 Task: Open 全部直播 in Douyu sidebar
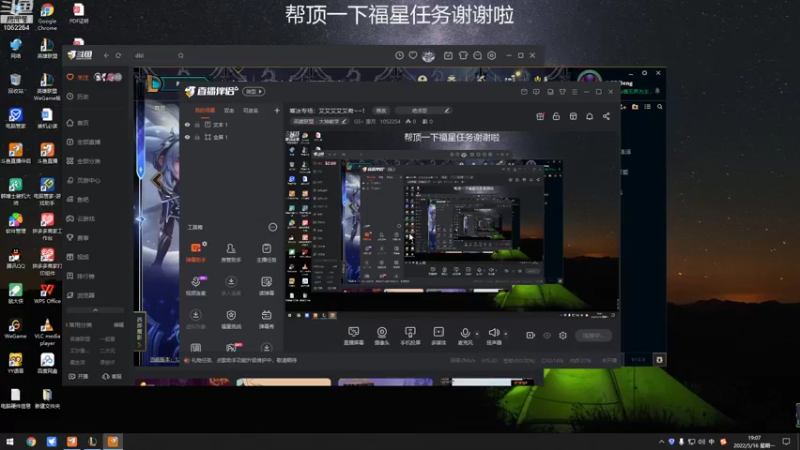tap(84, 142)
